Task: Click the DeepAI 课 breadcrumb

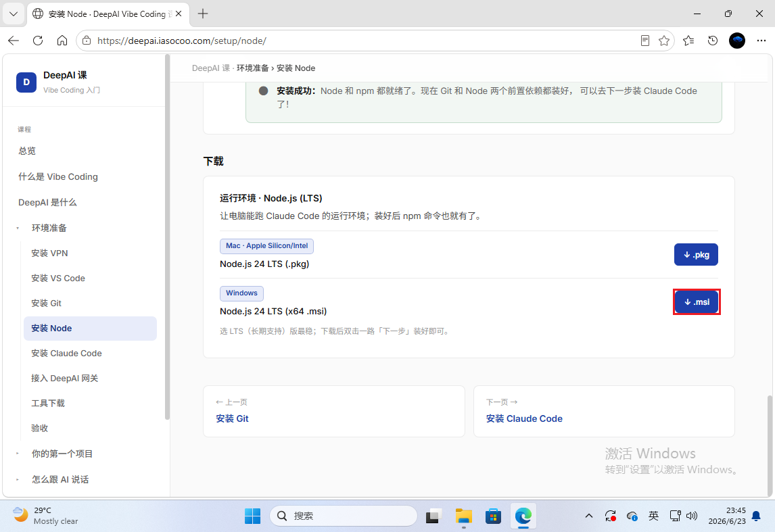Action: coord(211,68)
